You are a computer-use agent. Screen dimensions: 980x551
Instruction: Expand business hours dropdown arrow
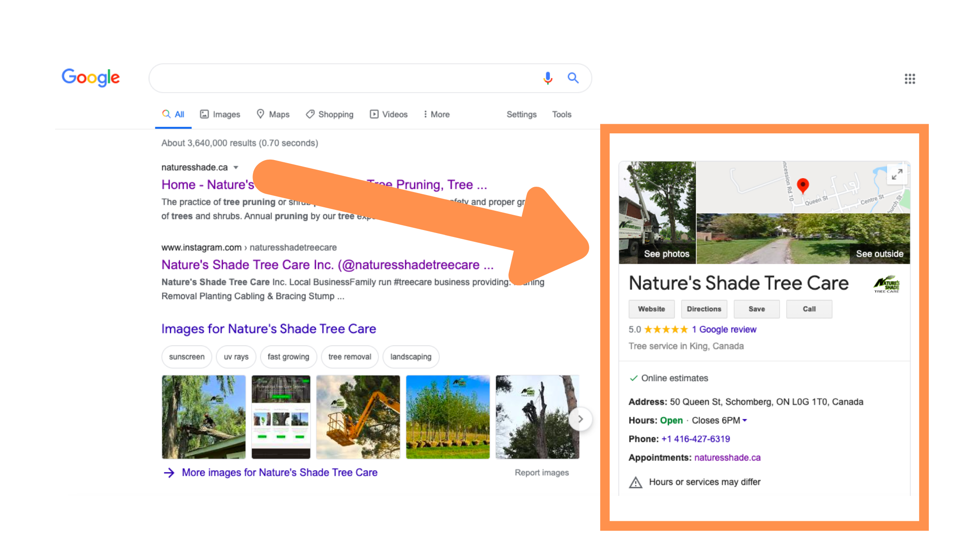coord(745,420)
